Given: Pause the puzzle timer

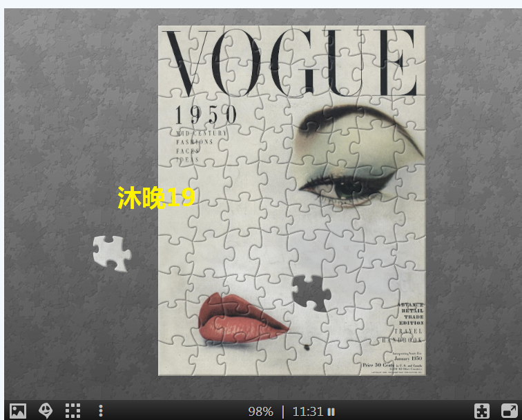Looking at the screenshot, I should click(x=331, y=412).
